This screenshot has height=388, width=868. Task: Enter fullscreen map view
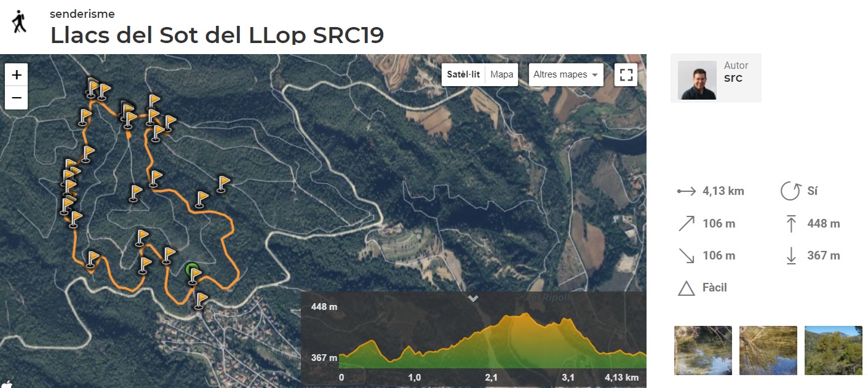626,75
